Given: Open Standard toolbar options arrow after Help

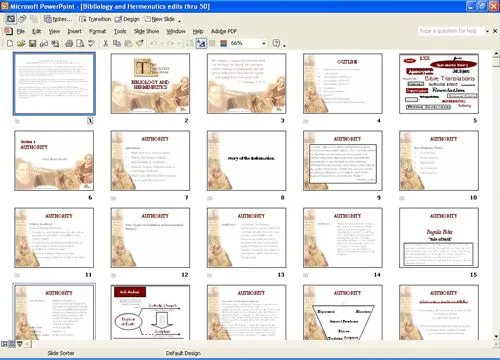Looking at the screenshot, I should (284, 45).
